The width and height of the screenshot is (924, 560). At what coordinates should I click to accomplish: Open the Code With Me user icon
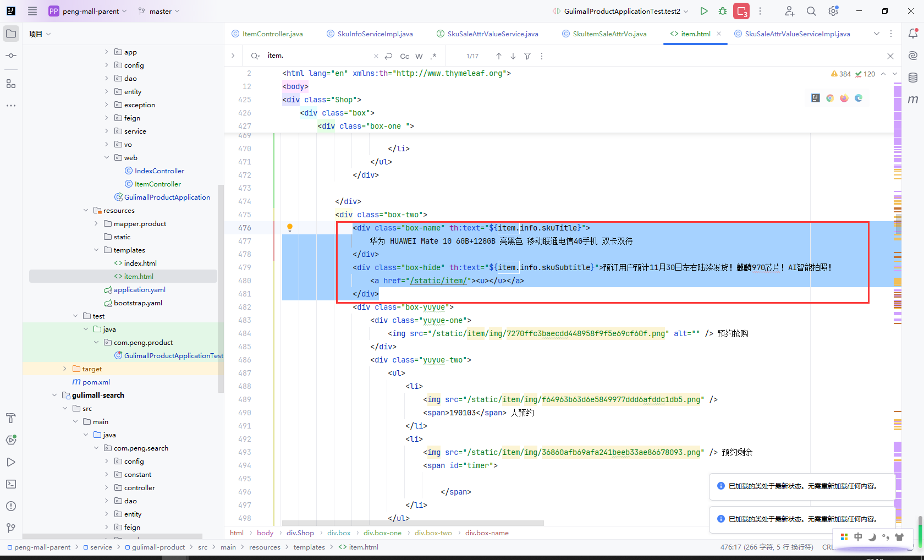pos(789,11)
